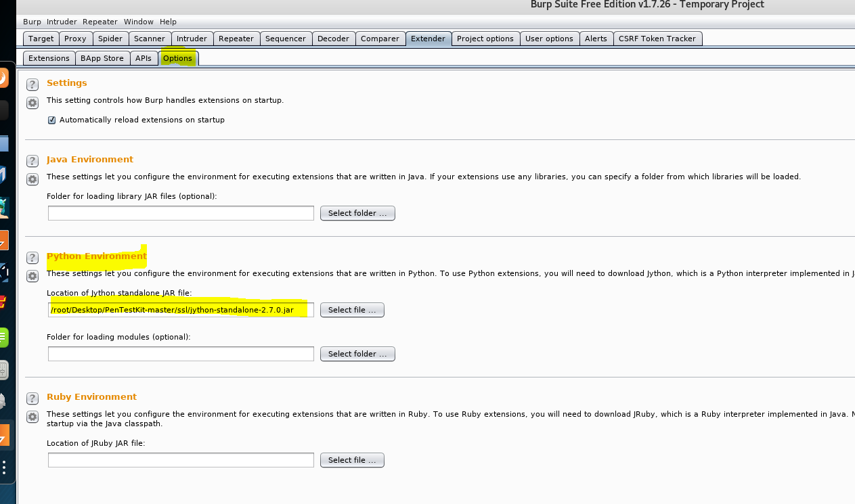Switch to the Project options tab
This screenshot has height=504, width=855.
485,39
